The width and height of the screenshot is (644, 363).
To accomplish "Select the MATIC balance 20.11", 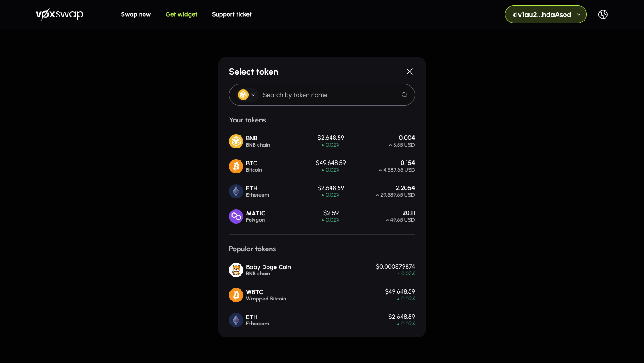I will point(409,213).
